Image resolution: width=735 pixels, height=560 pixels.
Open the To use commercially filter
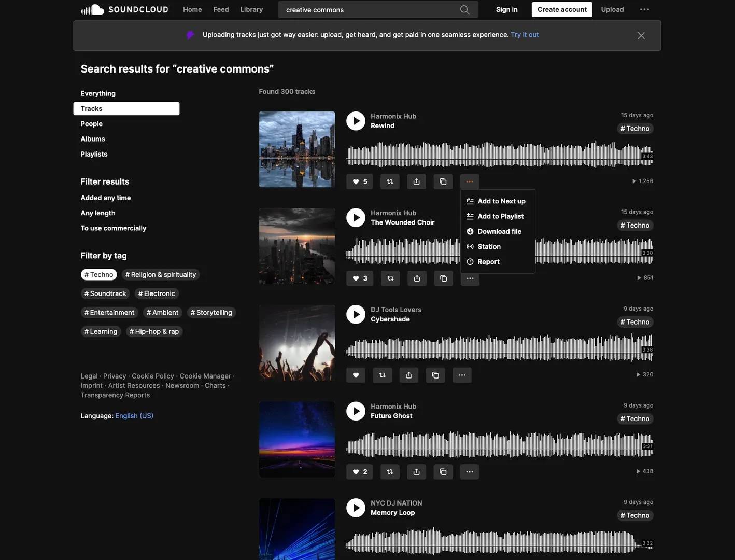[114, 228]
